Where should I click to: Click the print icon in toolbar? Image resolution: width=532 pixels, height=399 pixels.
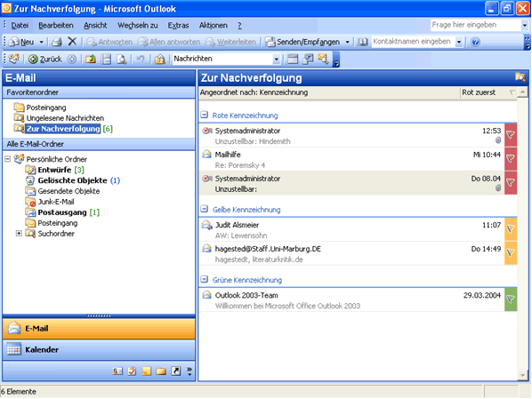[57, 42]
